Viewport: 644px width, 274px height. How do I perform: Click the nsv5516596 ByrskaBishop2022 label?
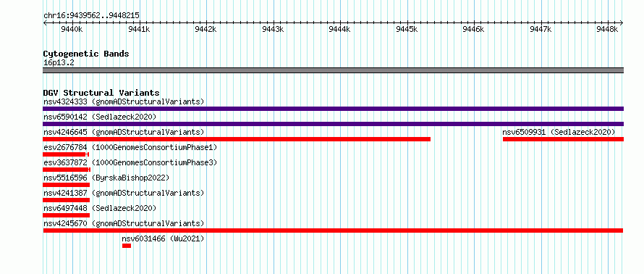[x=106, y=178]
